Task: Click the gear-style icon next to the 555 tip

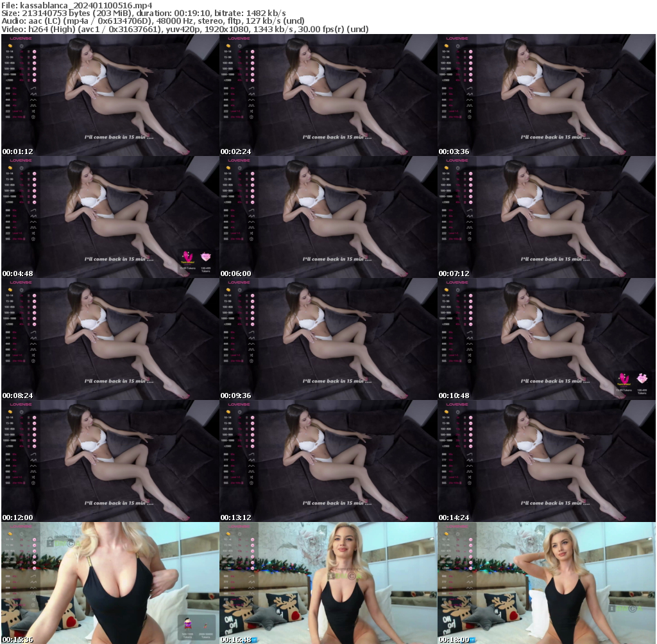Action: 33,117
